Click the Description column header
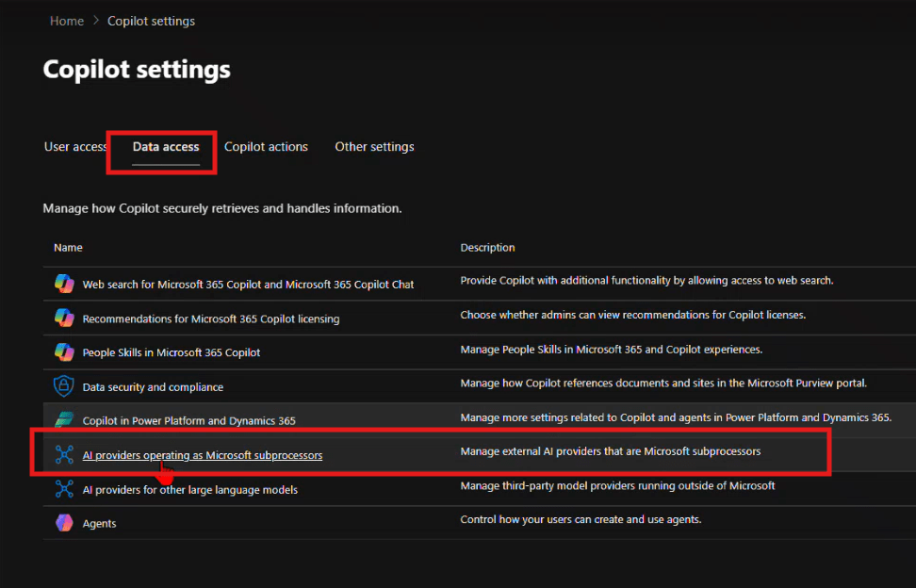916x588 pixels. (487, 248)
